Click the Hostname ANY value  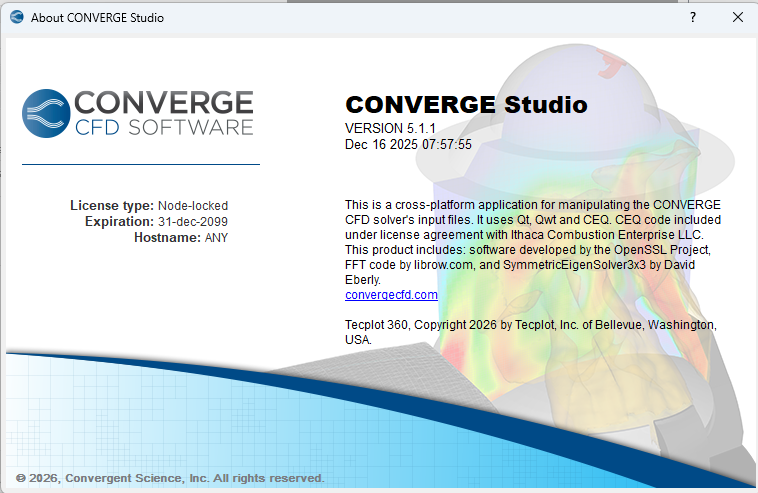[x=216, y=238]
